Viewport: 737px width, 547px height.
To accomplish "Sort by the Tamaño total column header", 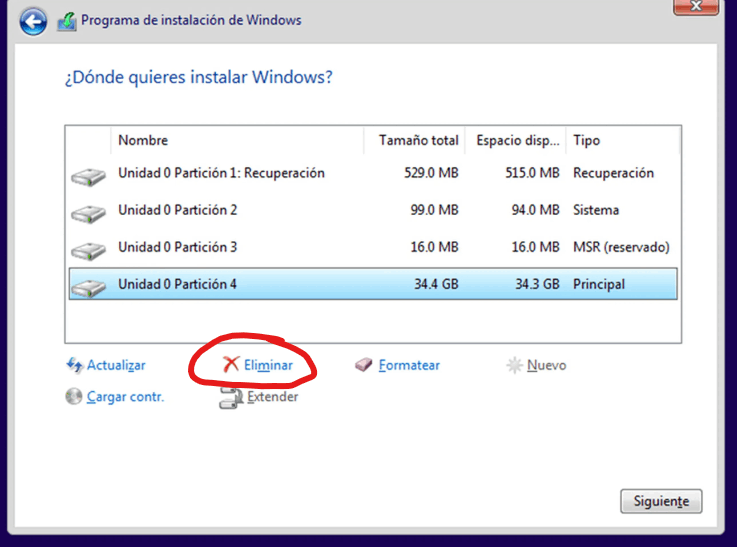I will pos(414,140).
